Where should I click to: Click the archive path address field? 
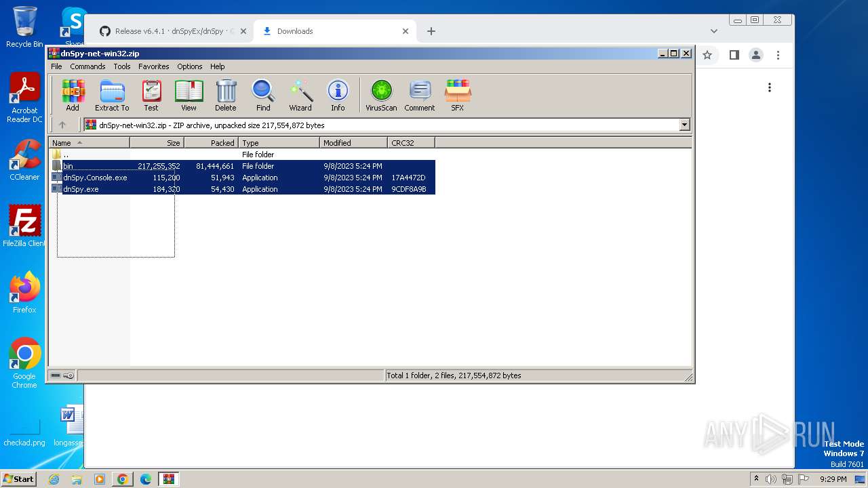point(381,125)
